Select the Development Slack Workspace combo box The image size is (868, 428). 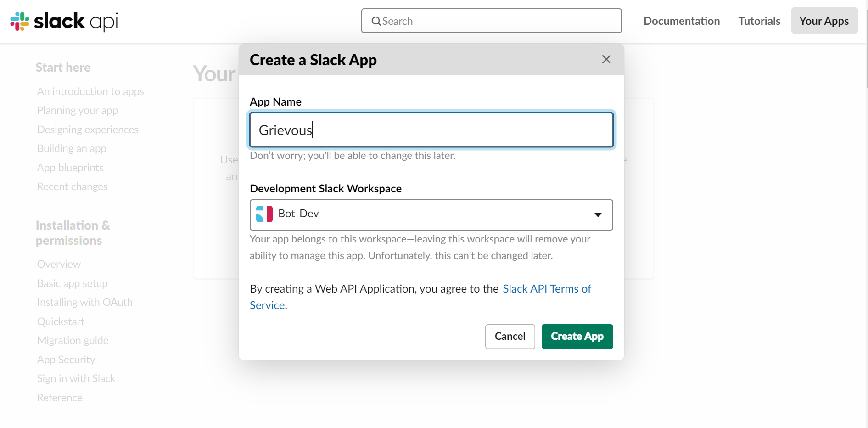pos(431,214)
